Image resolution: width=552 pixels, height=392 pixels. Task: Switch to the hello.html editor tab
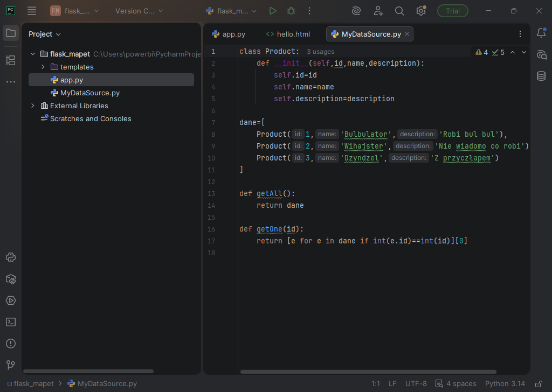[x=288, y=34]
